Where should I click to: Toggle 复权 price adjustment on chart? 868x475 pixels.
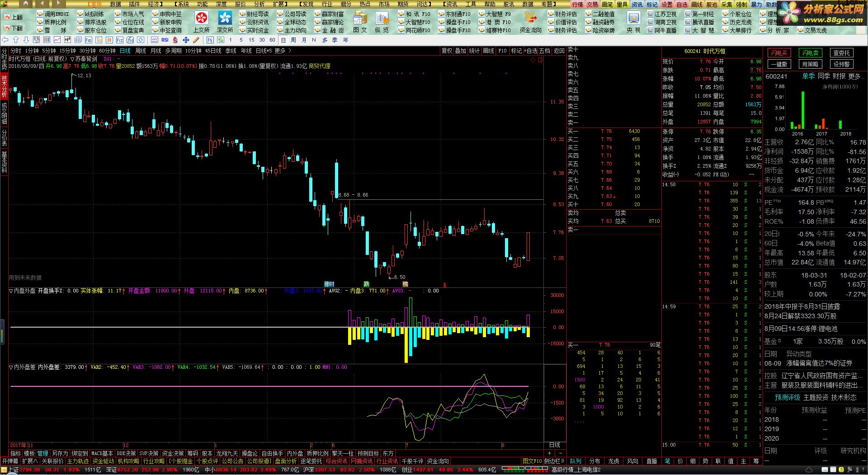pyautogui.click(x=447, y=51)
